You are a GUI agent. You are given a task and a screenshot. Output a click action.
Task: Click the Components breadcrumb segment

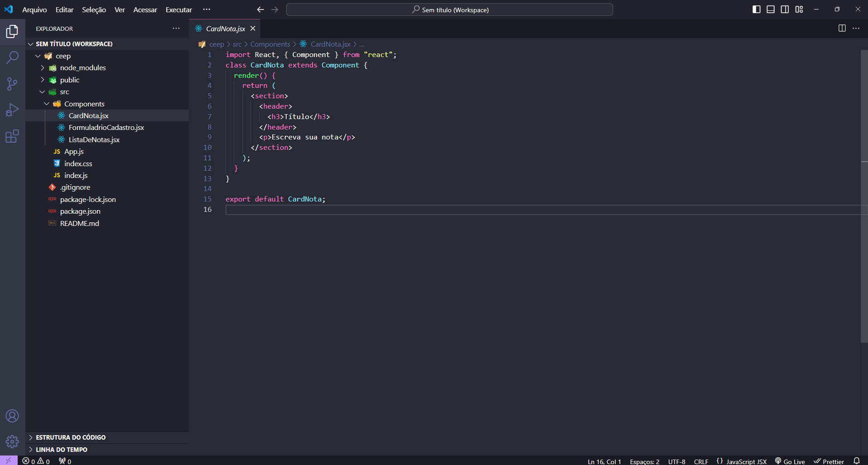click(x=270, y=44)
